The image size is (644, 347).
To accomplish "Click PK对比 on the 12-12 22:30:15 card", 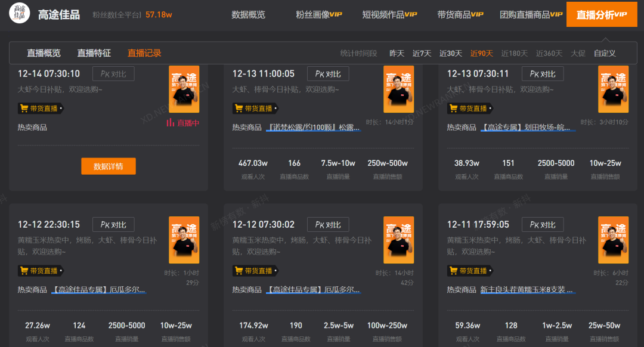I will 113,225.
